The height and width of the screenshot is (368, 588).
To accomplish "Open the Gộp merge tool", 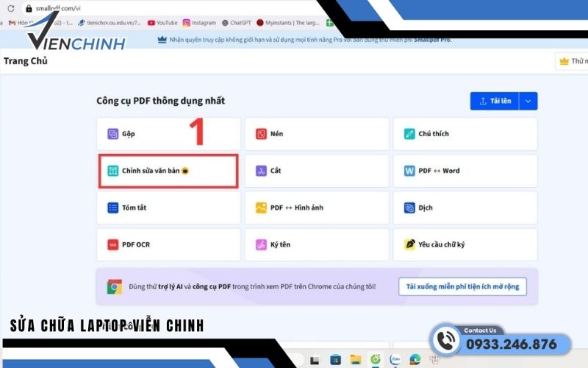I will 168,134.
